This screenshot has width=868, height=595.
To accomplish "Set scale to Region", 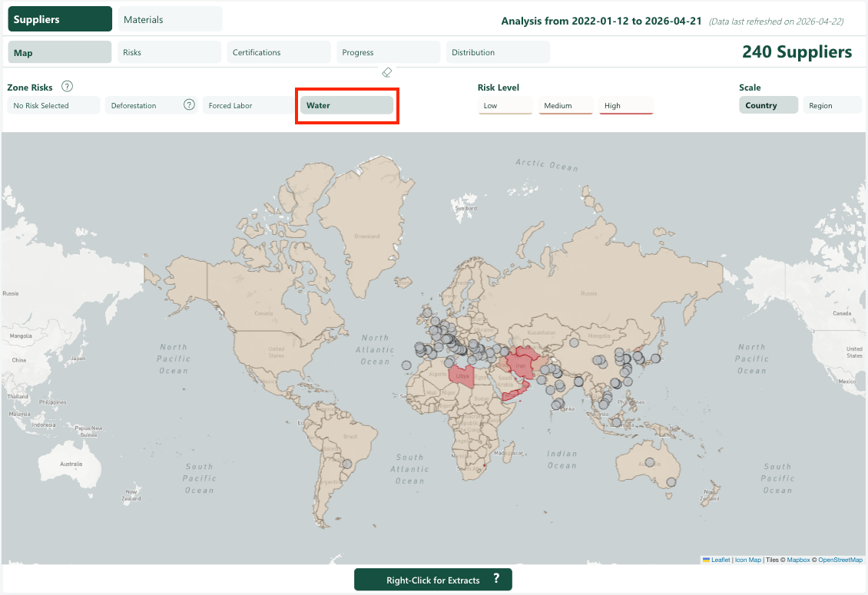I will pyautogui.click(x=832, y=105).
